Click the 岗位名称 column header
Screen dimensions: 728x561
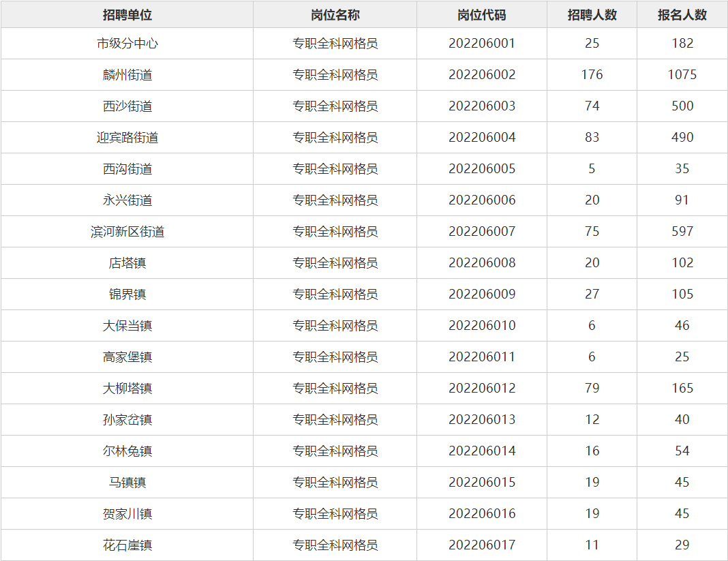click(335, 15)
